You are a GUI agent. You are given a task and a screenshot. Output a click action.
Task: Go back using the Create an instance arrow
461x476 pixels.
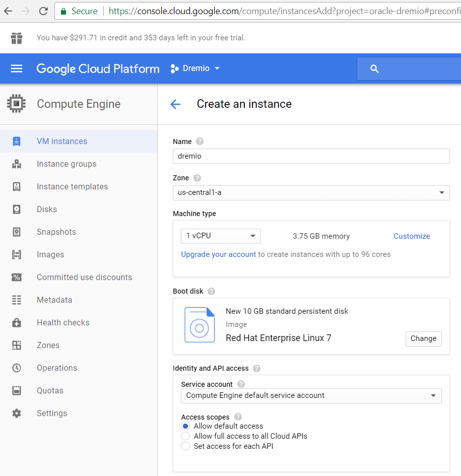click(x=175, y=104)
